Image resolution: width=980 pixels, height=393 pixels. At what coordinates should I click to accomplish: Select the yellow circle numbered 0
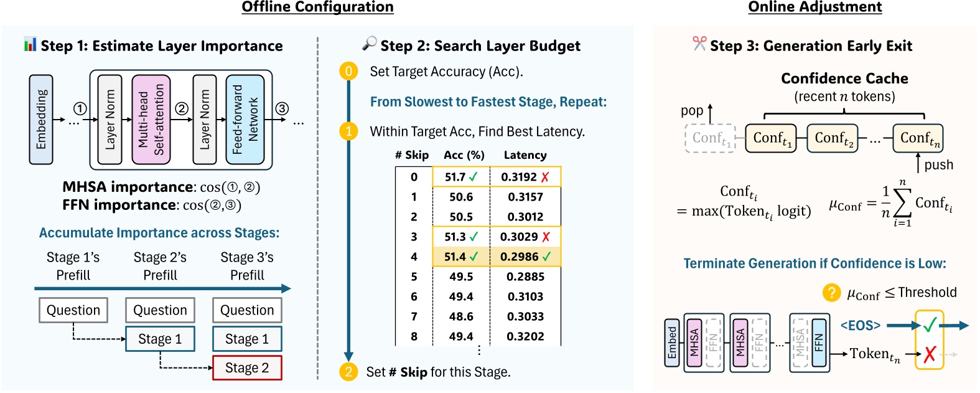(x=348, y=71)
